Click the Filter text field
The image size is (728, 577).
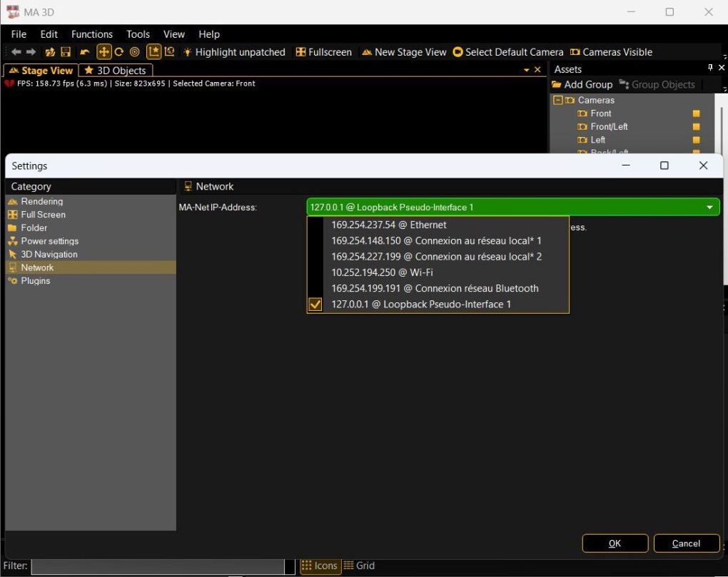[x=158, y=566]
